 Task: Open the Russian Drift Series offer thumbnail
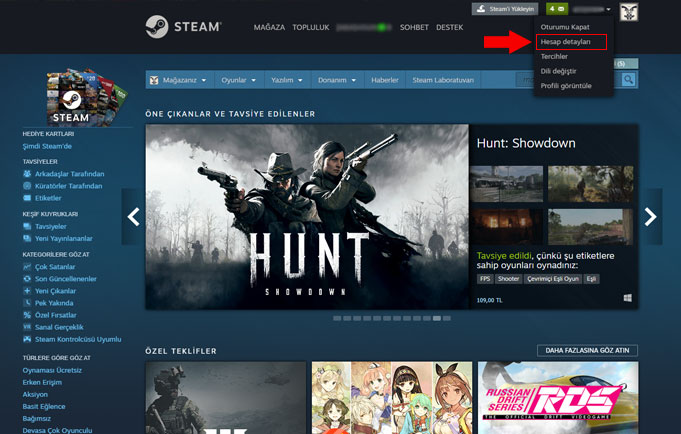click(x=556, y=397)
